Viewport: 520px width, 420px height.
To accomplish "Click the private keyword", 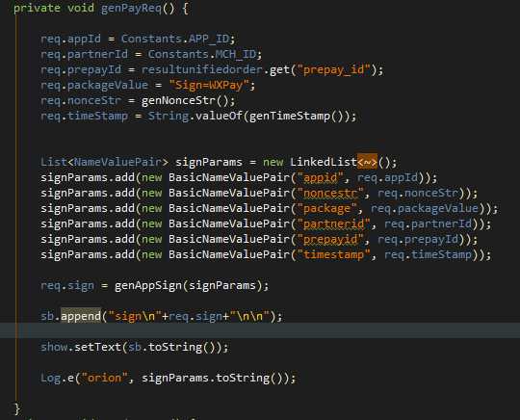I will tap(38, 8).
